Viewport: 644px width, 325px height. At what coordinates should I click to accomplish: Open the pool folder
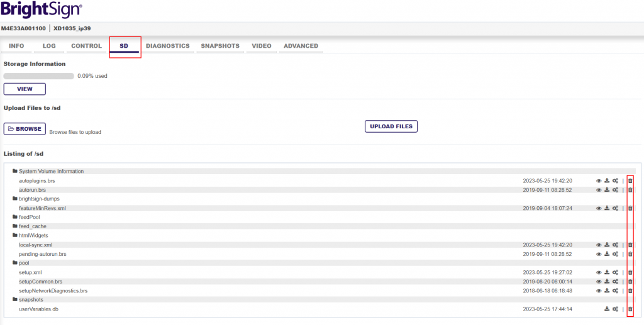(x=21, y=263)
